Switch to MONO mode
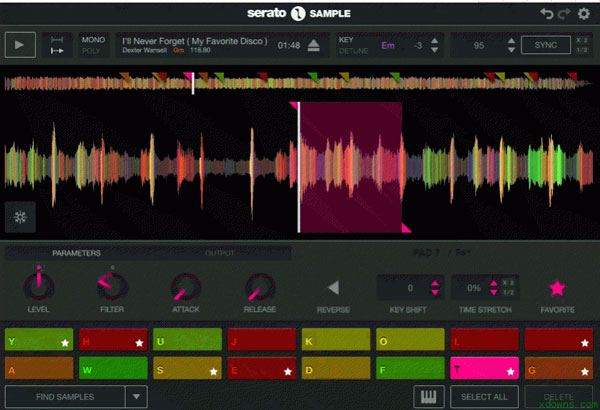Viewport: 600px width, 410px height. pos(93,39)
